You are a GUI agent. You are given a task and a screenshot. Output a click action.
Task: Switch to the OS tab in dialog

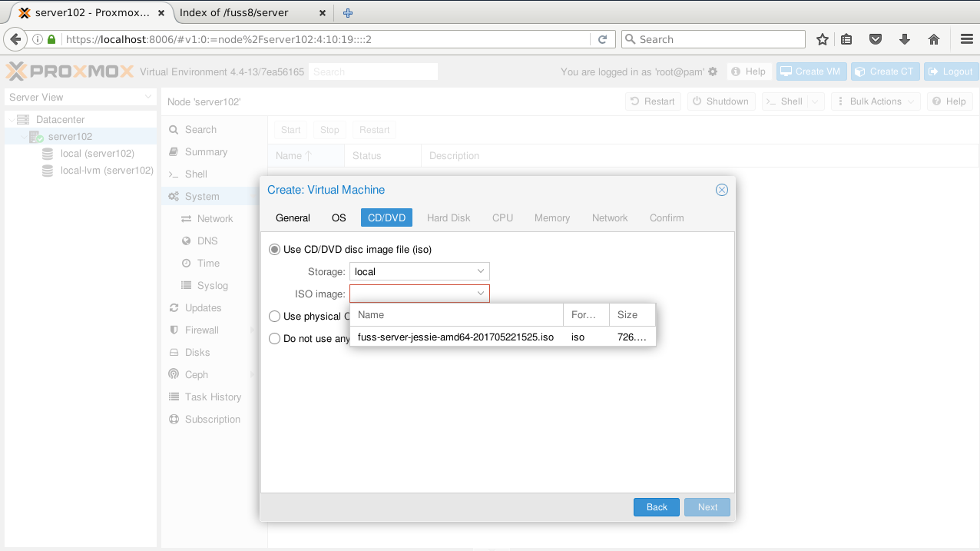(339, 218)
